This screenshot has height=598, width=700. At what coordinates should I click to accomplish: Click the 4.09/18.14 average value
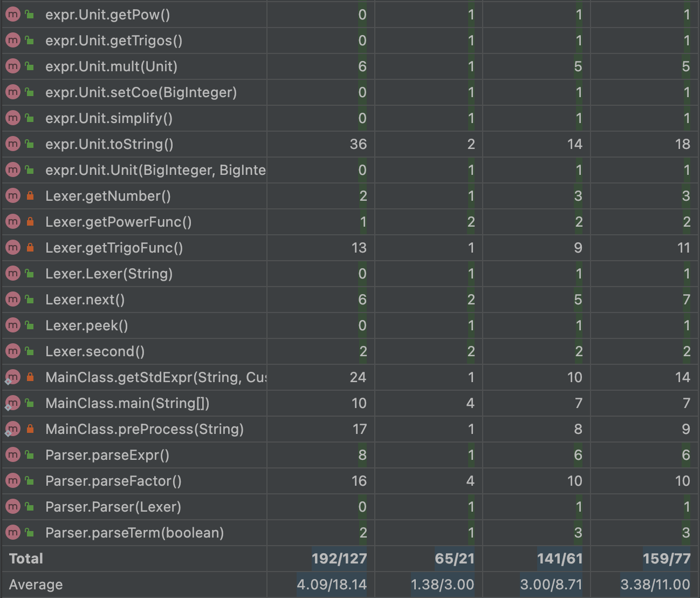(x=332, y=585)
